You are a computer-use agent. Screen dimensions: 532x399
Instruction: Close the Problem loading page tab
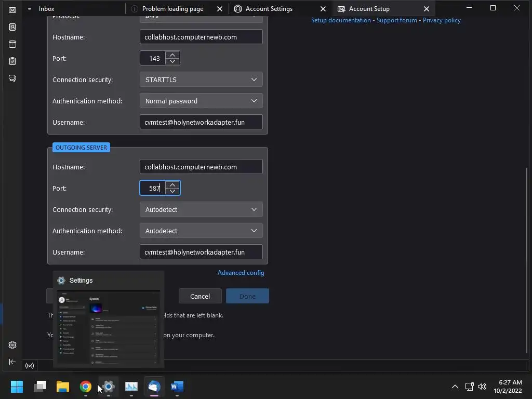click(x=220, y=9)
